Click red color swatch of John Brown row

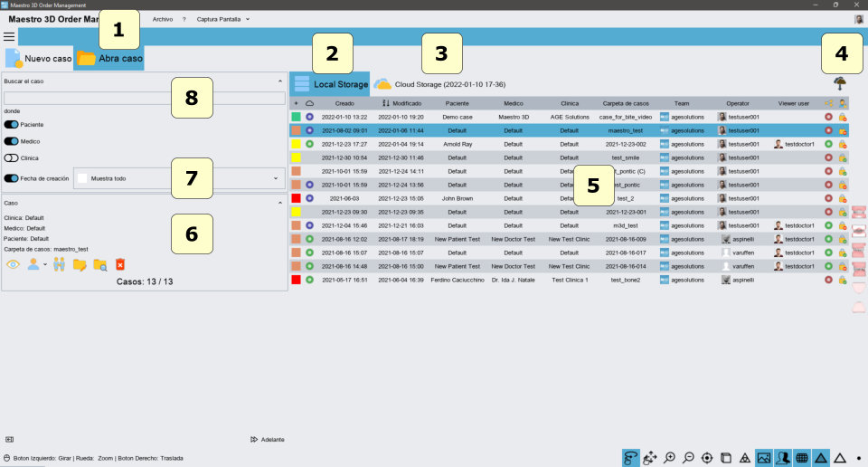(x=297, y=198)
